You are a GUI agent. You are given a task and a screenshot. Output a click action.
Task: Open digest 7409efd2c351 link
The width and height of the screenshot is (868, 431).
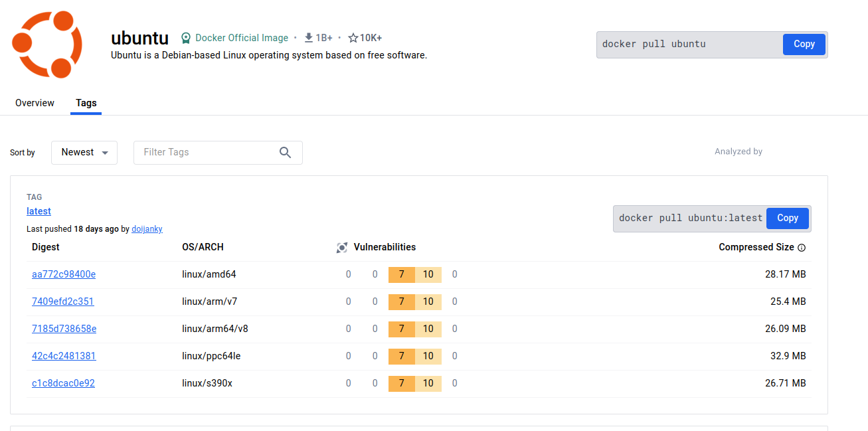point(63,302)
